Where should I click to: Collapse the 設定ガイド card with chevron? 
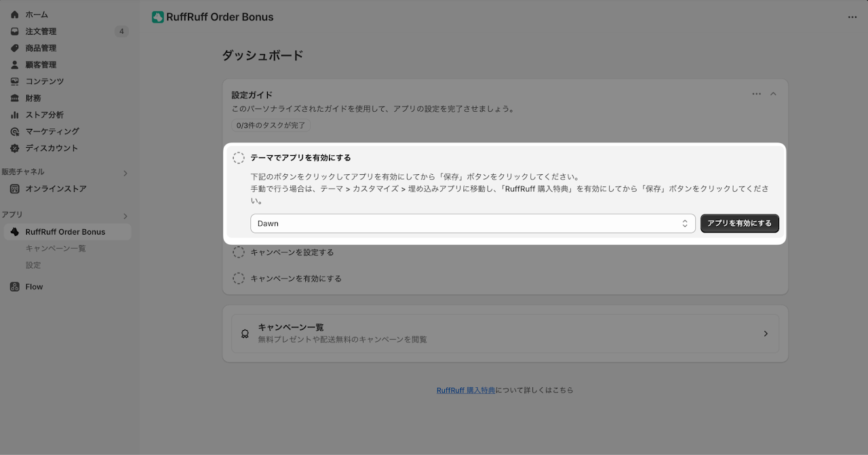(773, 94)
